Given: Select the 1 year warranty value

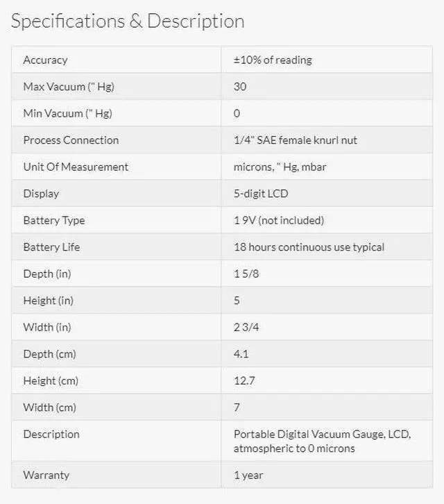Looking at the screenshot, I should click(248, 476).
